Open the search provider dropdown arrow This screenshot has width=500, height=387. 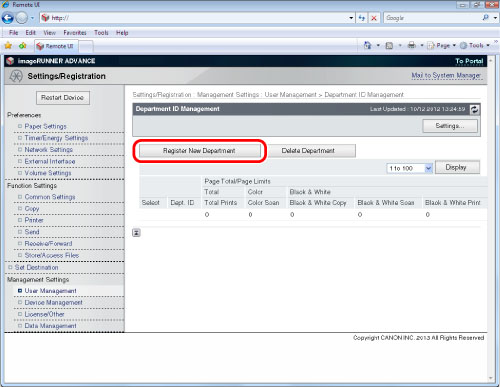click(x=495, y=18)
